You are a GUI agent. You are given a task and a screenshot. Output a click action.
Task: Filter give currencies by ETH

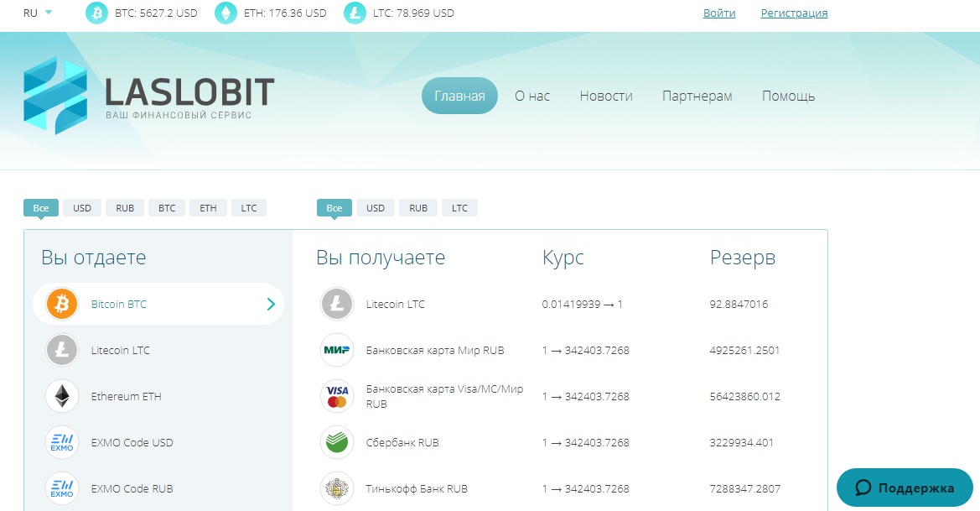(x=208, y=207)
